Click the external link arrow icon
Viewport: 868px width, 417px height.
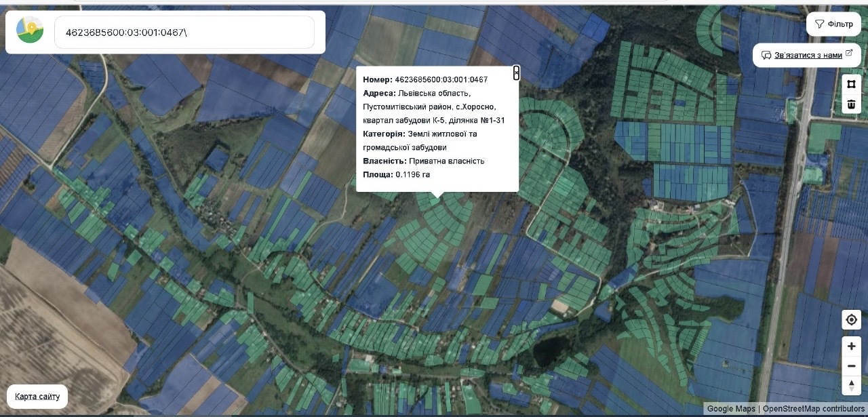click(x=849, y=54)
